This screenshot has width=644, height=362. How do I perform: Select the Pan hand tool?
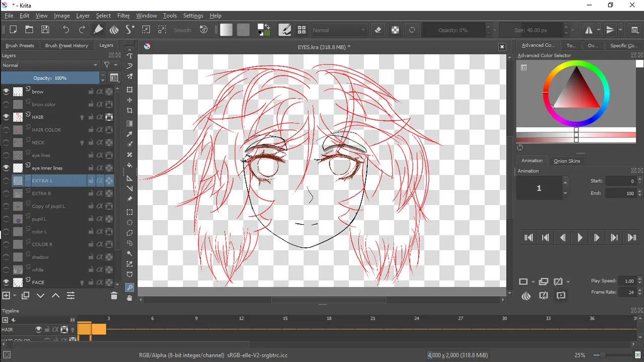[130, 298]
